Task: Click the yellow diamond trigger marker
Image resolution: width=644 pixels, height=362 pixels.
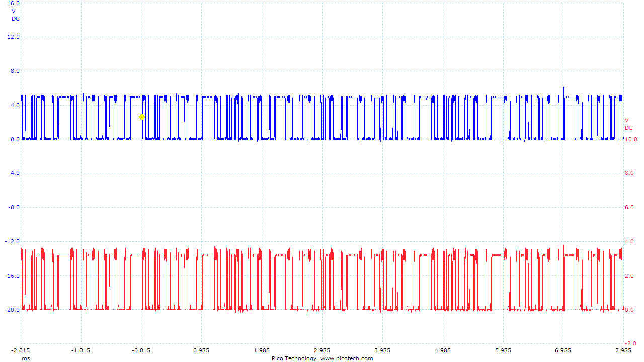Action: (x=142, y=117)
